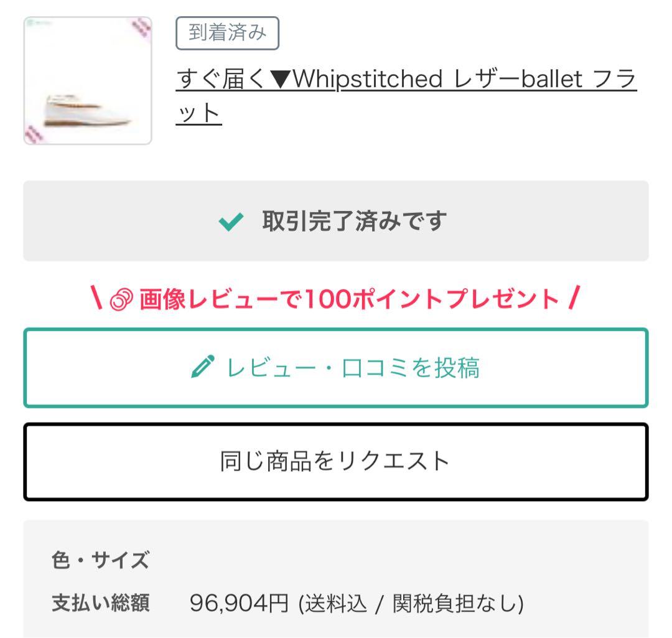672x638 pixels.
Task: Tap the product thumbnail showing white ballet flats
Action: [89, 80]
